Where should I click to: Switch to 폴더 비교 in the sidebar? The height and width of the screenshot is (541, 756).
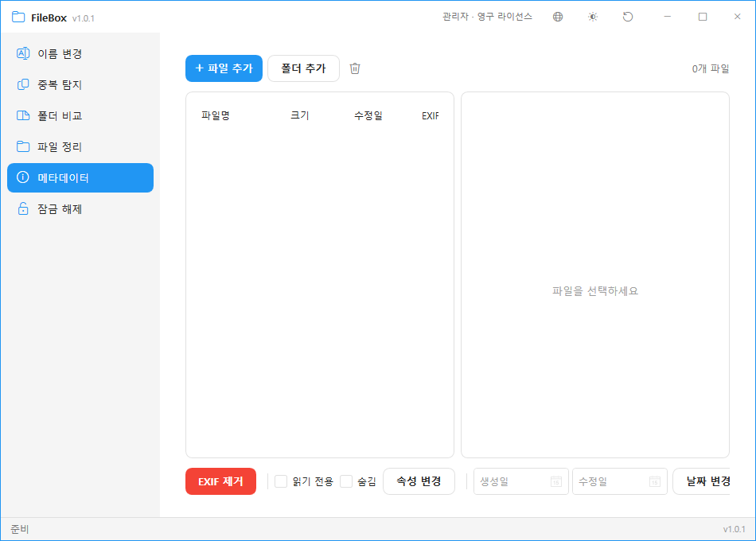[80, 115]
